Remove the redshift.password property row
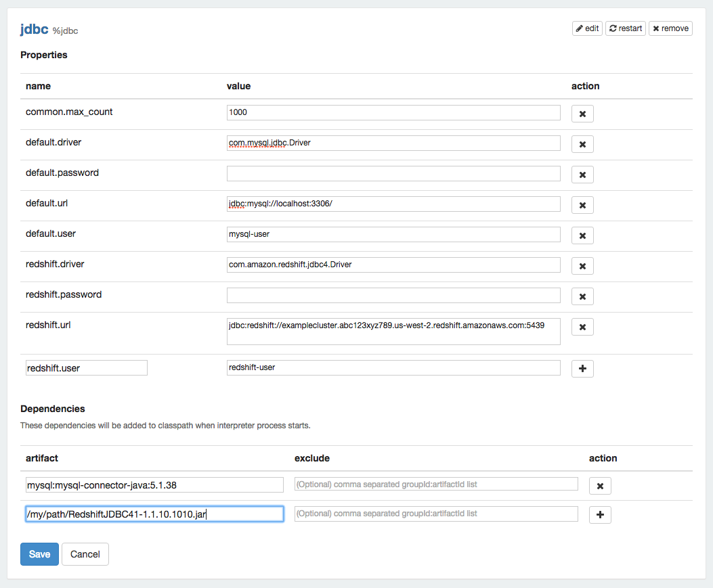The height and width of the screenshot is (588, 713). click(x=582, y=296)
